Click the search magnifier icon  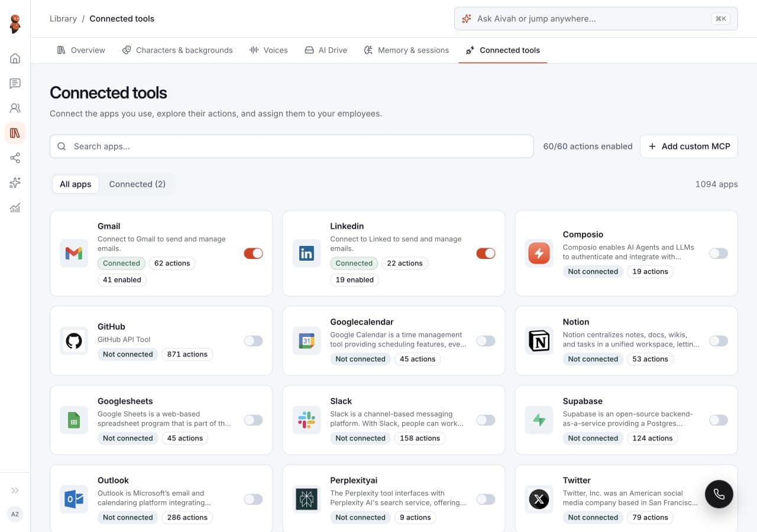coord(62,146)
